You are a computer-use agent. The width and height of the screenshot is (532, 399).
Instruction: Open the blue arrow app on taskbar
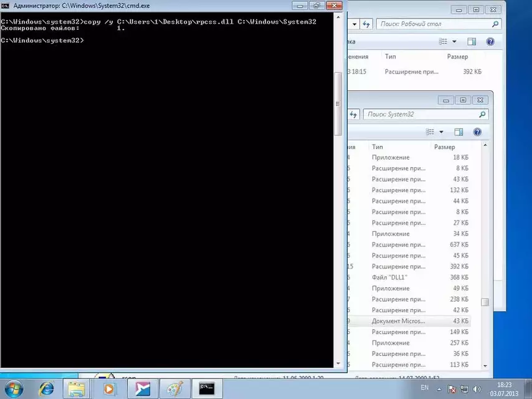142,389
